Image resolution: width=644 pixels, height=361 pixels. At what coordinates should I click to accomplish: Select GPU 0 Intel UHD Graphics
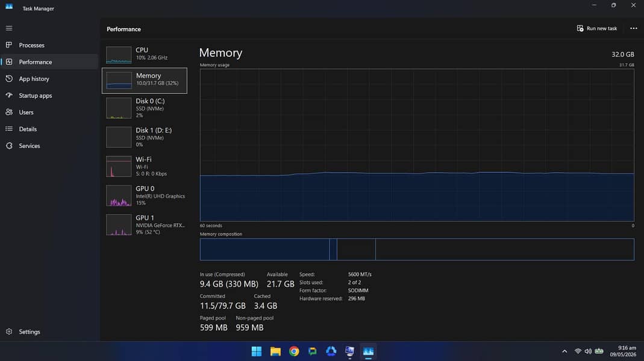click(x=145, y=196)
